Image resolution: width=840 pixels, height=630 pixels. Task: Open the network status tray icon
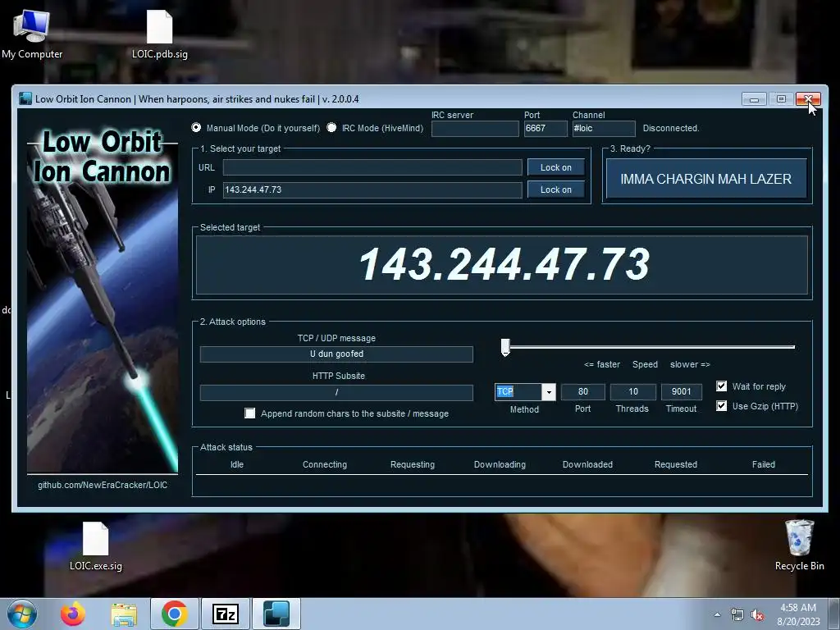(737, 615)
